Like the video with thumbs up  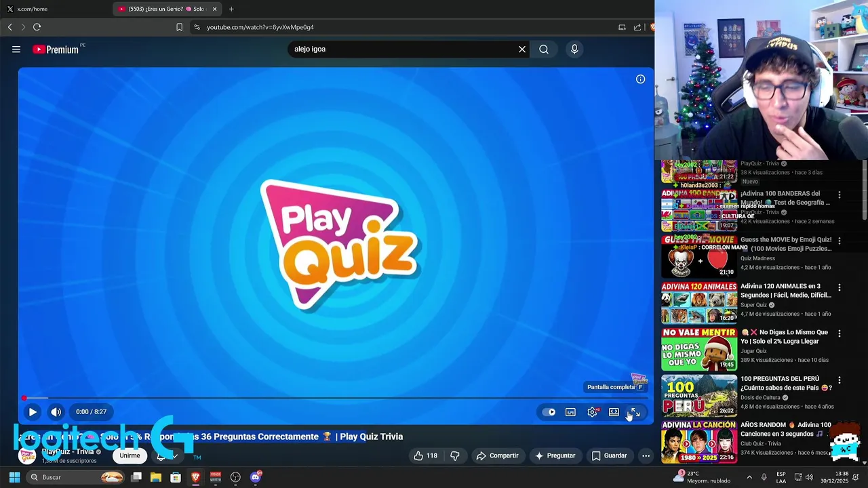426,455
